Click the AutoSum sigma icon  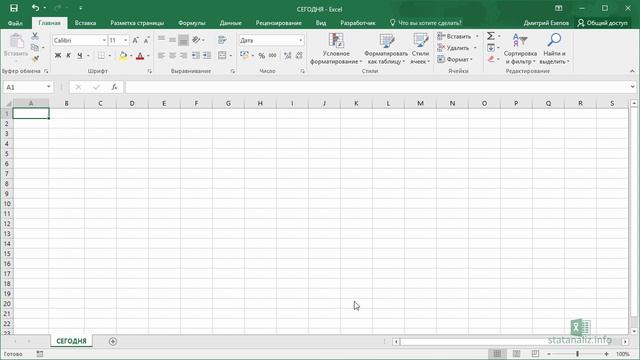491,36
